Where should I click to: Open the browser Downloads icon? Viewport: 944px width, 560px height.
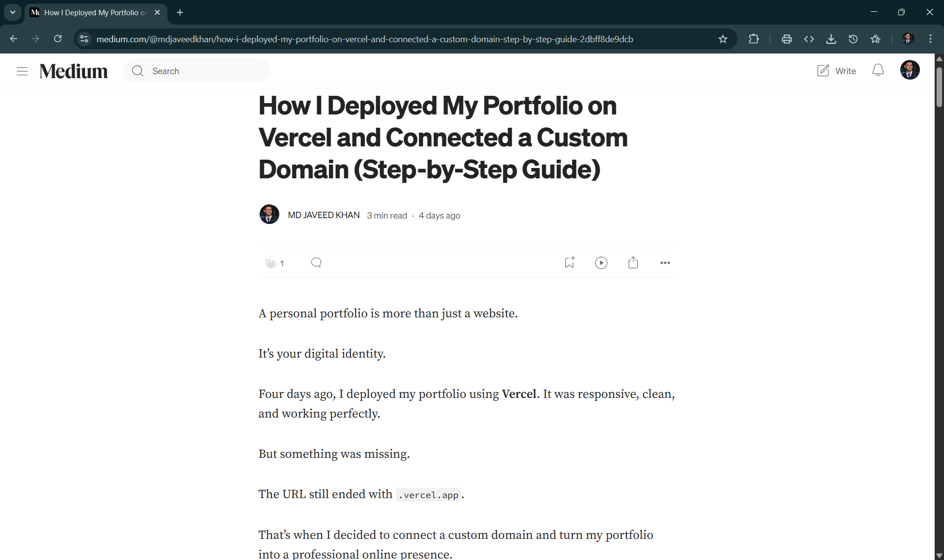coord(831,39)
